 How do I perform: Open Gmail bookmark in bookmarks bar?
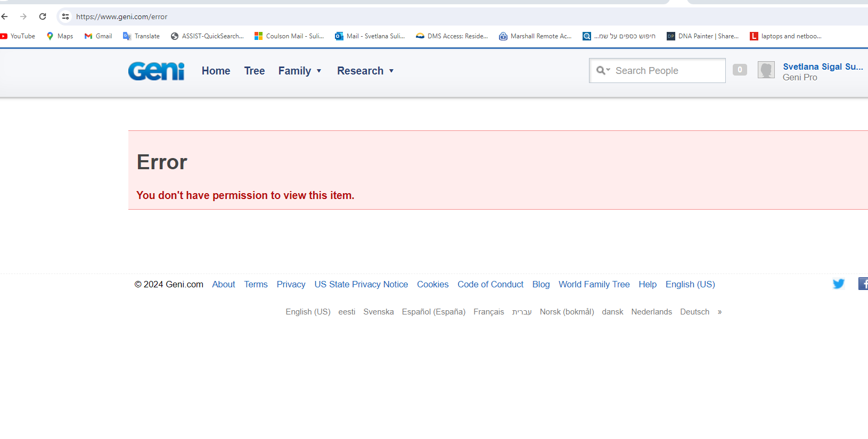99,36
